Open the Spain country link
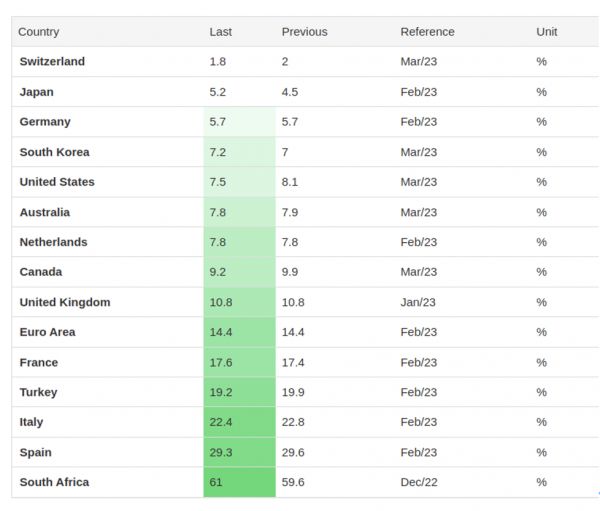Image resolution: width=600 pixels, height=511 pixels. [x=36, y=452]
